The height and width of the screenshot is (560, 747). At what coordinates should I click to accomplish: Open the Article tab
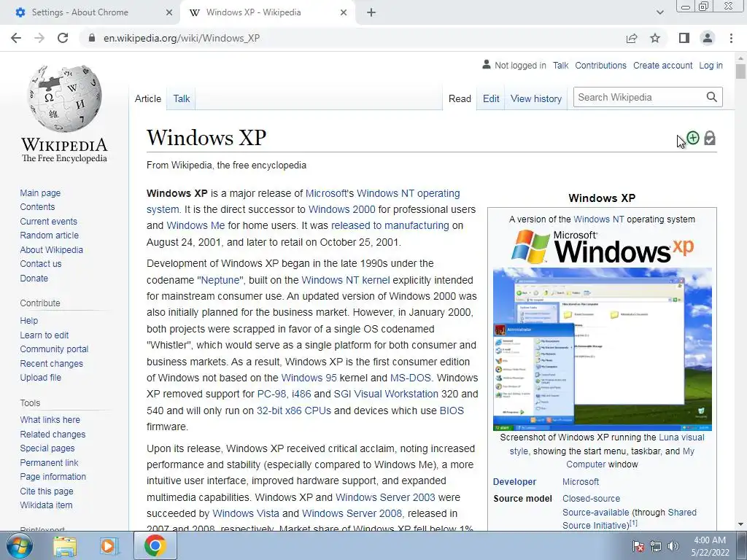[147, 98]
